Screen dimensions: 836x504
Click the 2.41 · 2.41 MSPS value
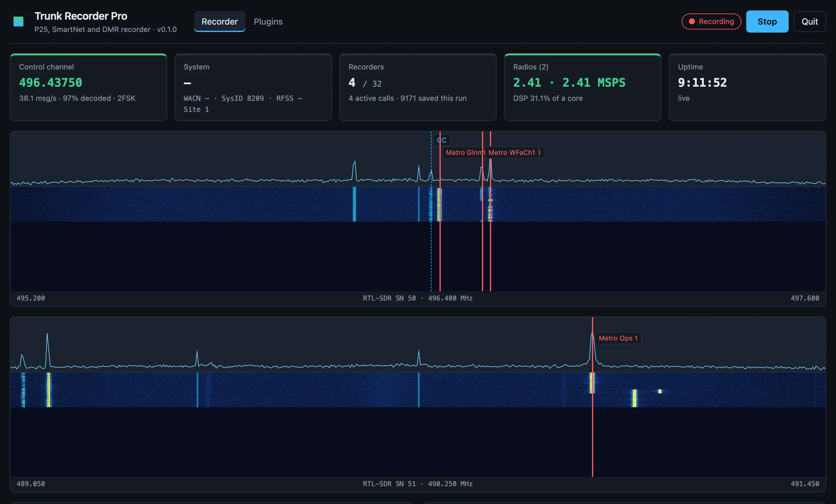(x=569, y=82)
